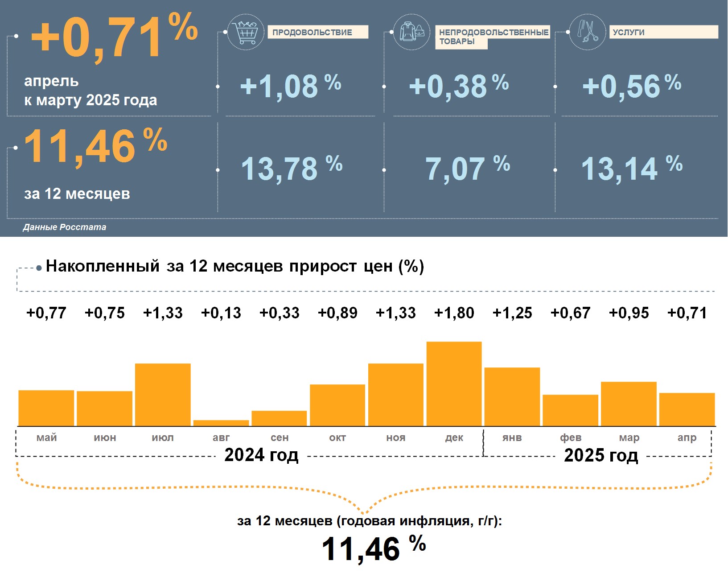728x573 pixels.
Task: Click the chart title 'Накопленный за 12 месяцев'
Action: coord(235,266)
